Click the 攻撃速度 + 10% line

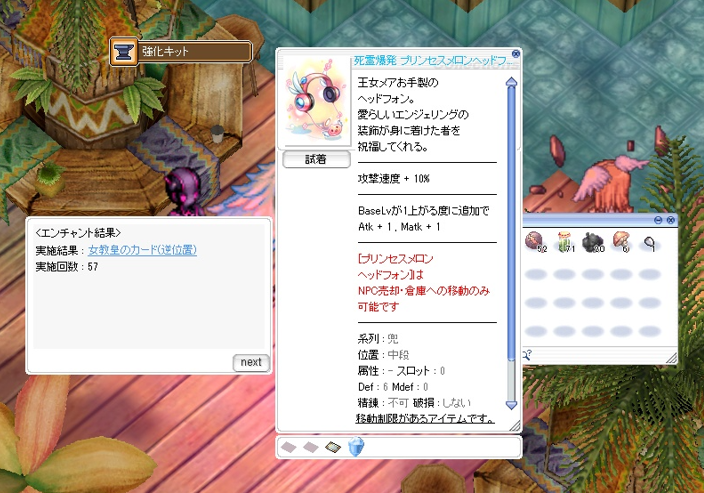tap(394, 179)
